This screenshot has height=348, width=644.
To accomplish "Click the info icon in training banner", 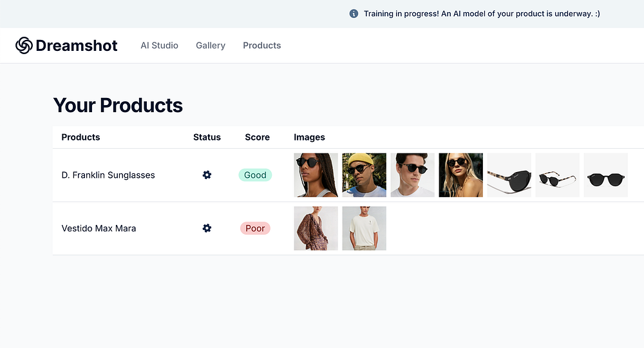I will pos(354,14).
